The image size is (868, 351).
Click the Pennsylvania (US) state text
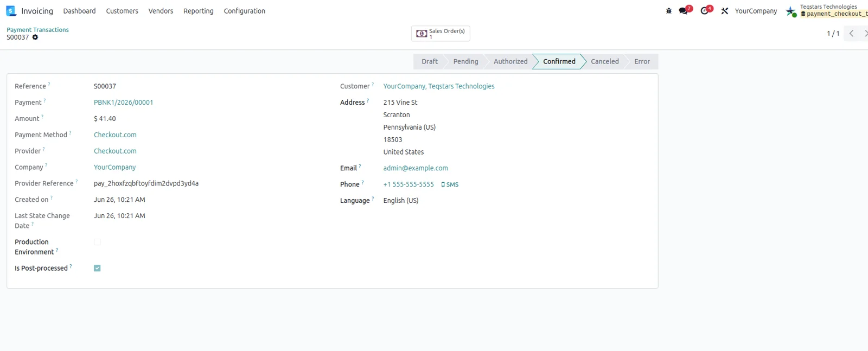(x=410, y=127)
